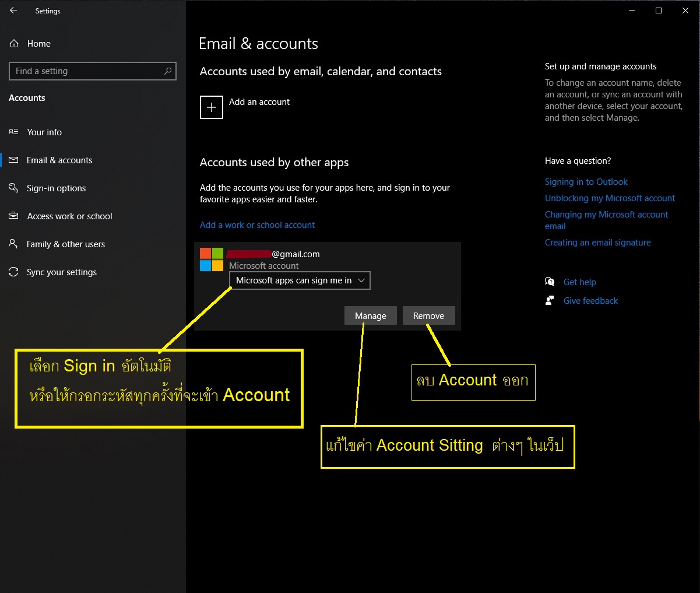This screenshot has width=700, height=593.
Task: Focus the Find a setting search box
Action: point(93,71)
